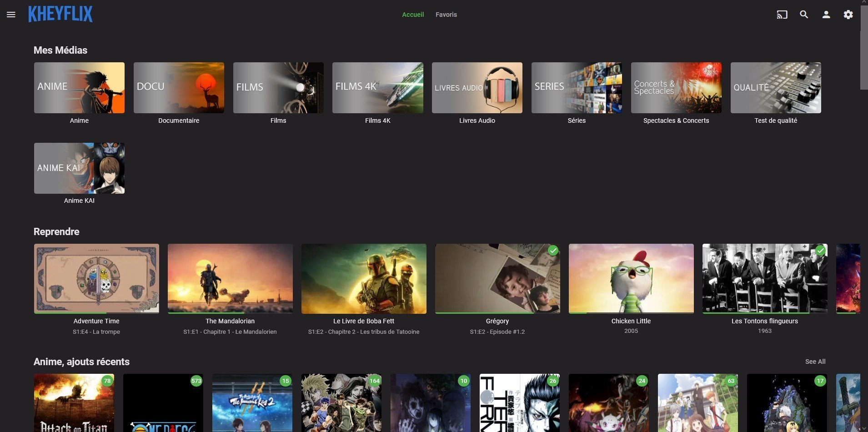Click the Kheyflix logo
Image resolution: width=868 pixels, height=432 pixels.
(x=60, y=14)
